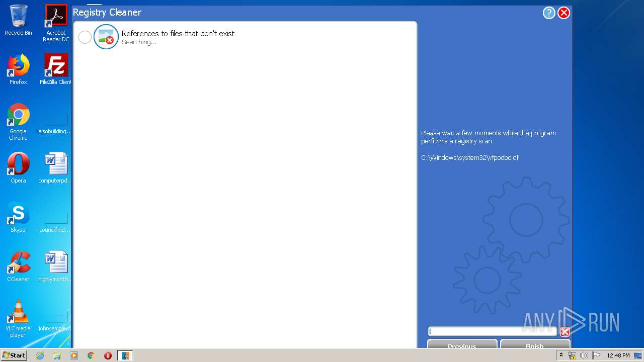Viewport: 644px width, 362px height.
Task: Click the taskbar clock 12:48 PM
Action: pyautogui.click(x=618, y=355)
